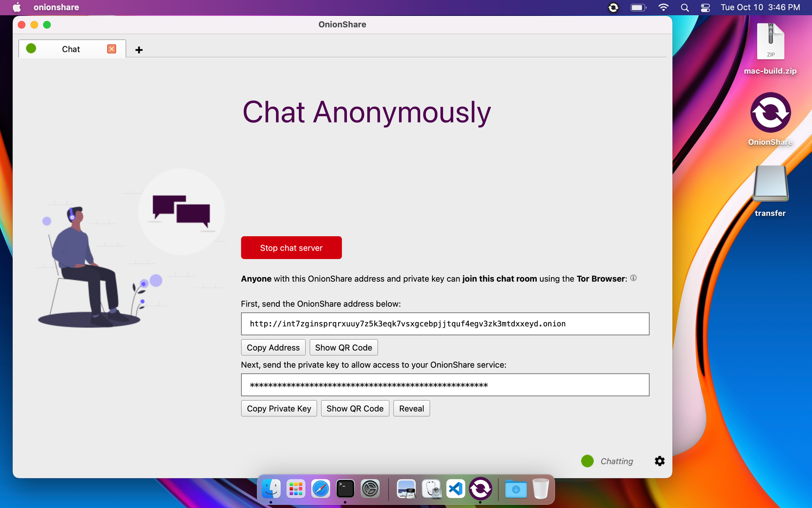
Task: Show QR Code for the address
Action: pos(343,347)
